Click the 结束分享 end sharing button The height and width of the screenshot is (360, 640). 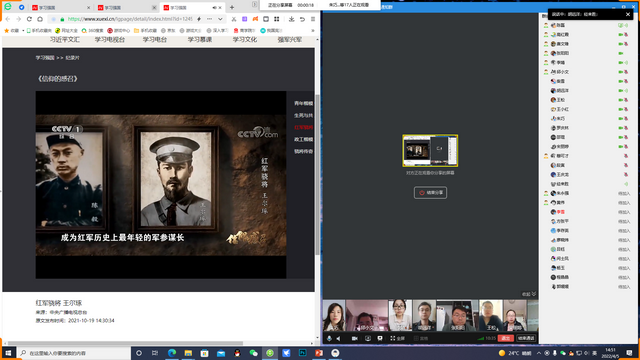click(x=430, y=193)
